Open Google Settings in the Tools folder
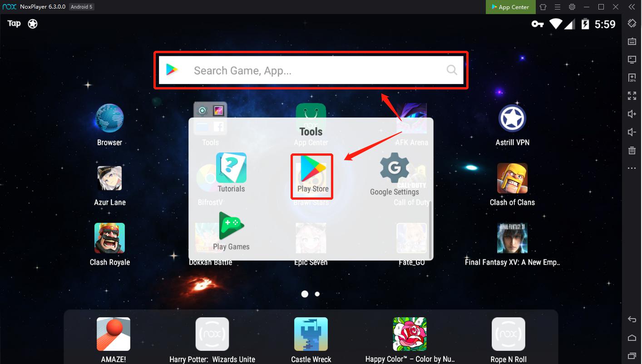The image size is (642, 364). pos(394,172)
